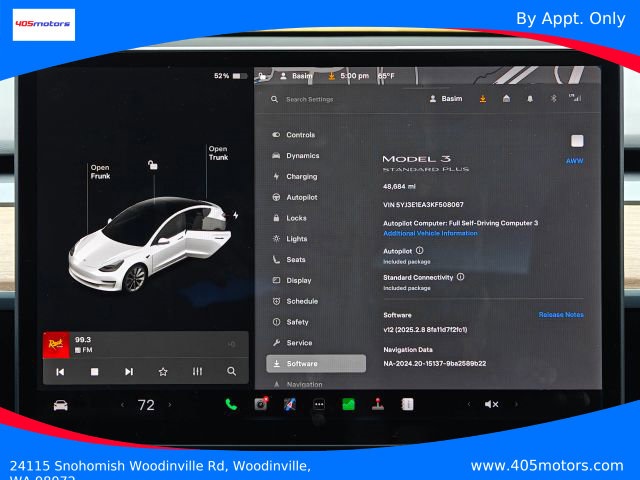640x480 pixels.
Task: Favorite the 99.3 FM station star
Action: [163, 371]
